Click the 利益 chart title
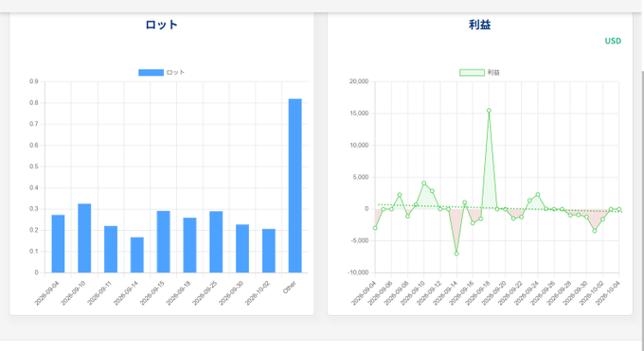 [x=480, y=25]
